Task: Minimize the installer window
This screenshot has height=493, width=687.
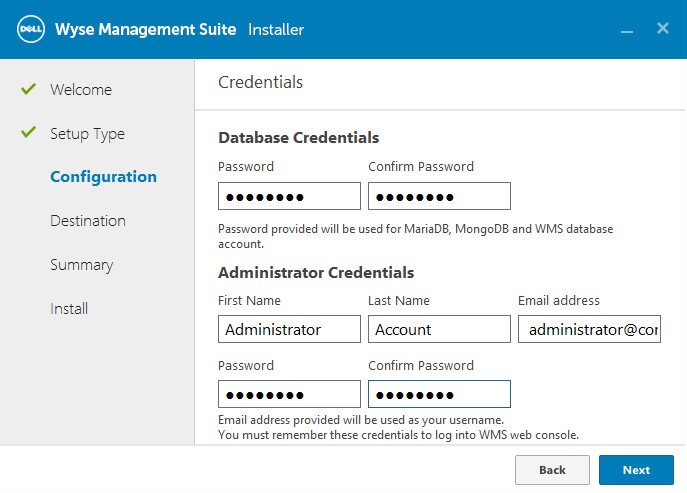Action: (627, 30)
